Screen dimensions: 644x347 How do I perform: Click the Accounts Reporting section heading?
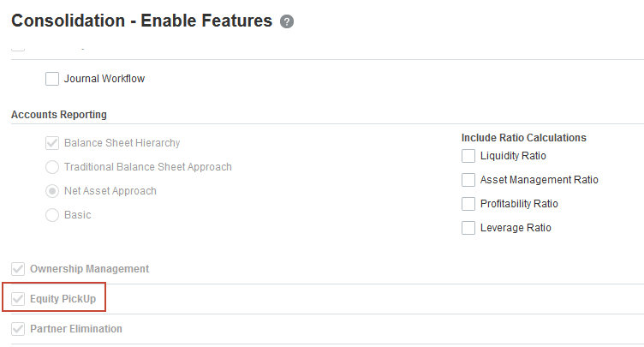(x=59, y=115)
